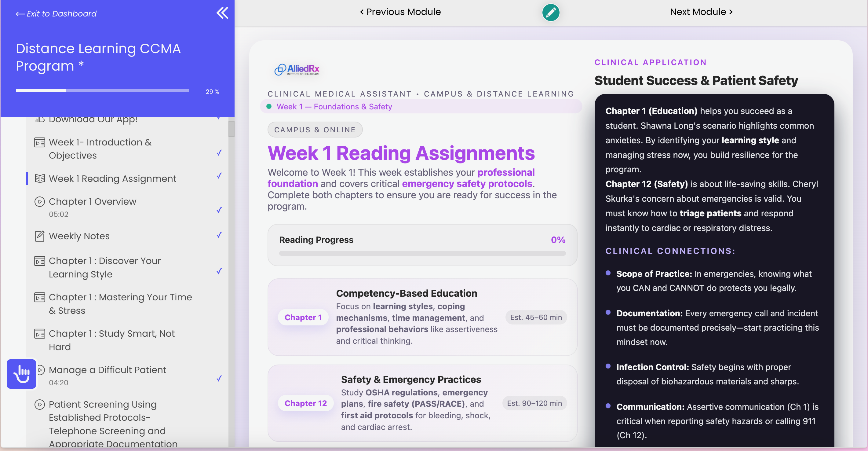Screen dimensions: 868x451
Task: Open the accessibility hand icon widget
Action: tap(22, 374)
